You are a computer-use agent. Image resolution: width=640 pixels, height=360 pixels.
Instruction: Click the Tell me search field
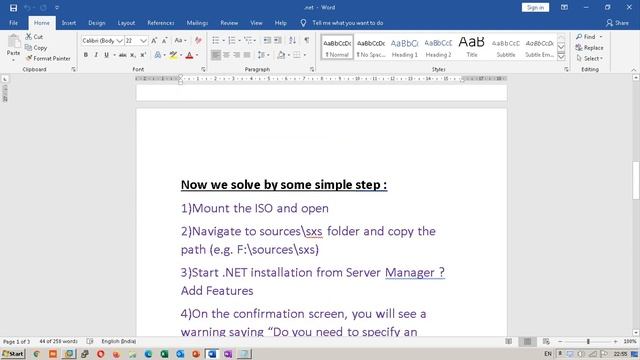click(347, 23)
